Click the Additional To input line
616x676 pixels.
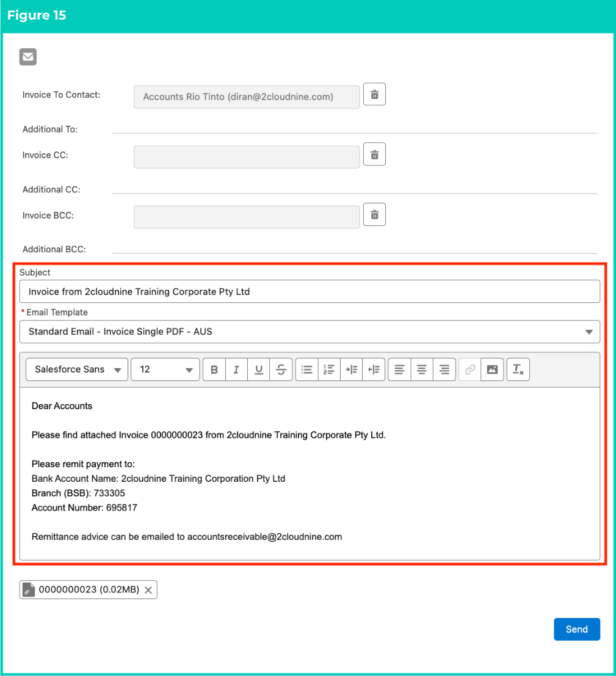[x=354, y=128]
